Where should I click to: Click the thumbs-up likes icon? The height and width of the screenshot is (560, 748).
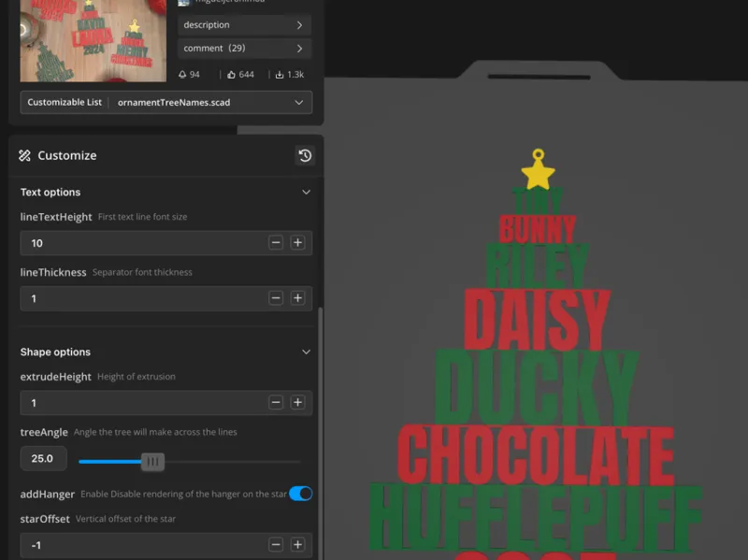coord(231,75)
